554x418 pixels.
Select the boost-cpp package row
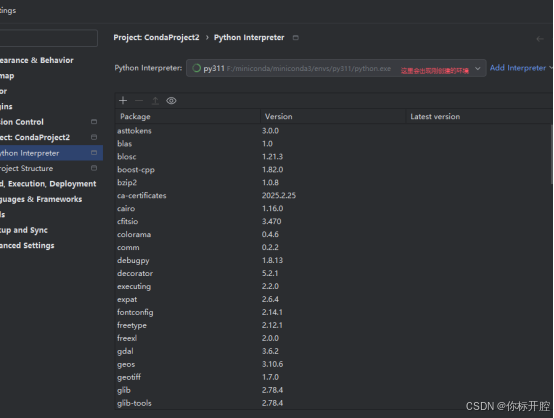(x=333, y=170)
